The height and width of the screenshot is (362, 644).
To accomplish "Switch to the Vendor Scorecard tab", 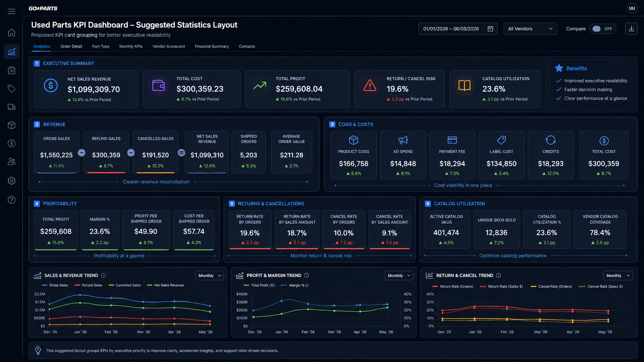I will coord(169,47).
